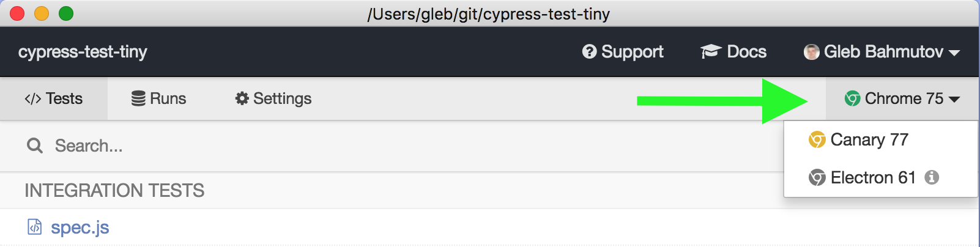980x247 pixels.
Task: Switch to the Settings tab
Action: (x=273, y=98)
